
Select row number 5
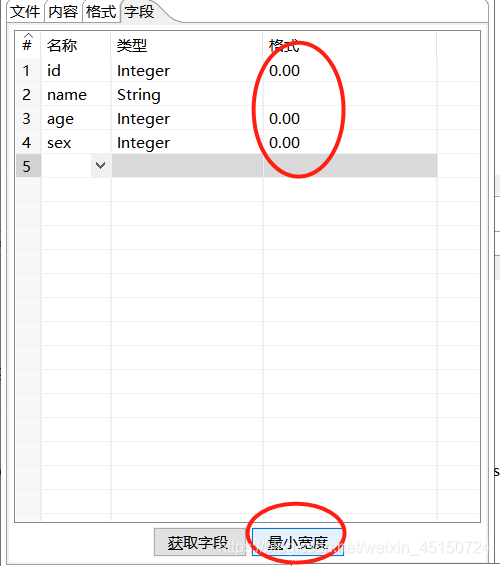coord(28,166)
